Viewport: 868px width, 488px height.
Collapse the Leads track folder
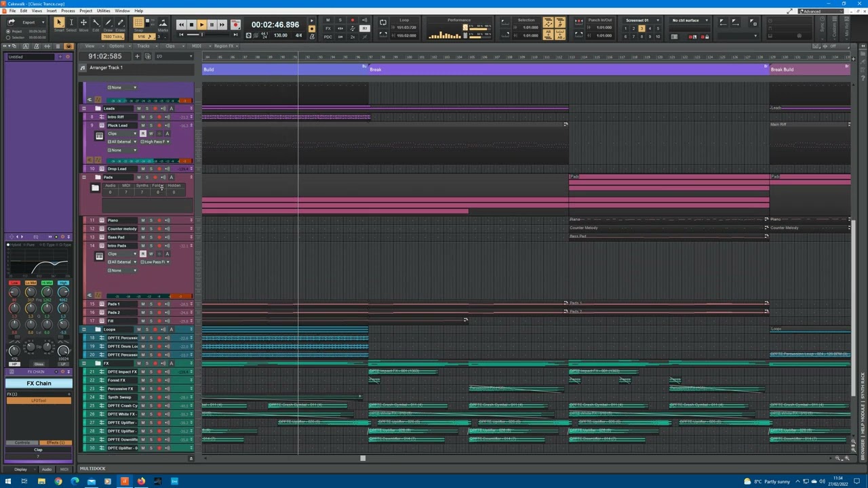pyautogui.click(x=84, y=108)
